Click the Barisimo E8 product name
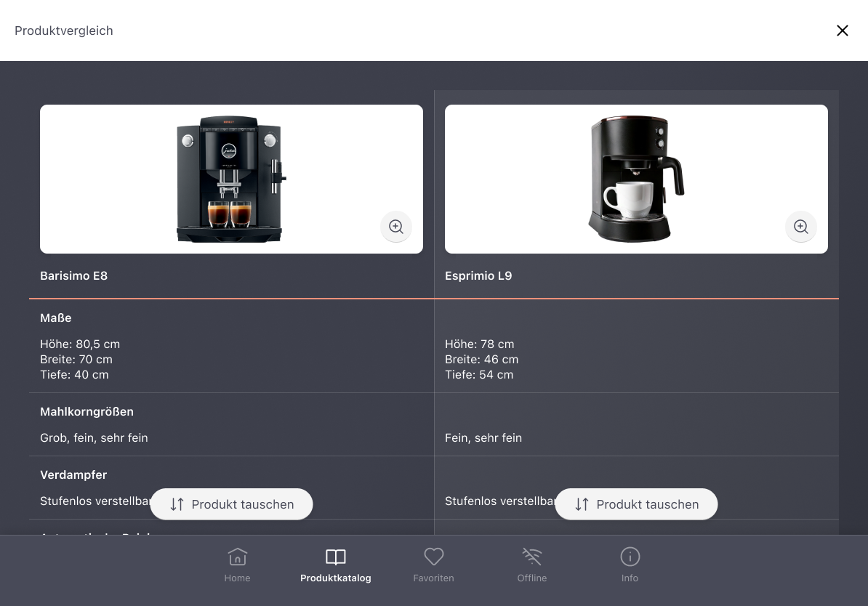 [73, 275]
